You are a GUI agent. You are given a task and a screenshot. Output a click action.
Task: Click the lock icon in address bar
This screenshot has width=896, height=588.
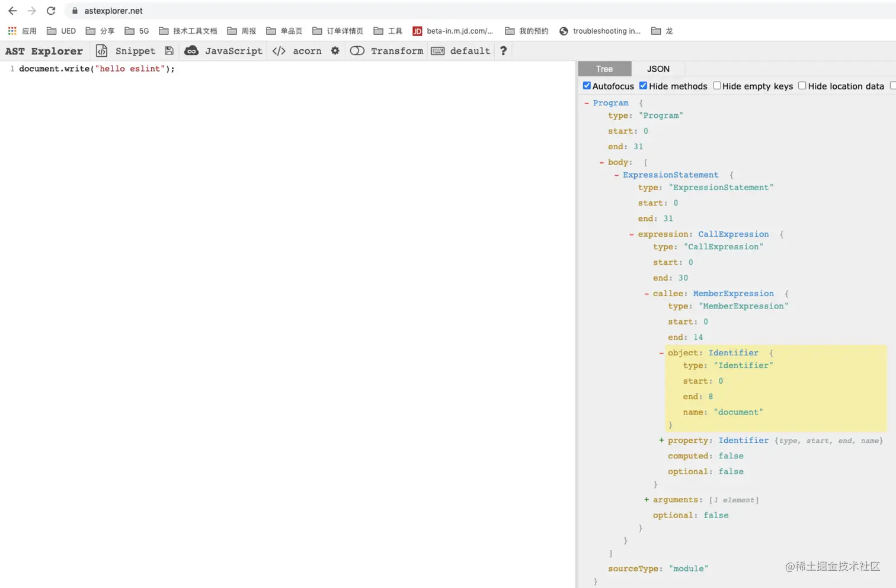pyautogui.click(x=75, y=11)
